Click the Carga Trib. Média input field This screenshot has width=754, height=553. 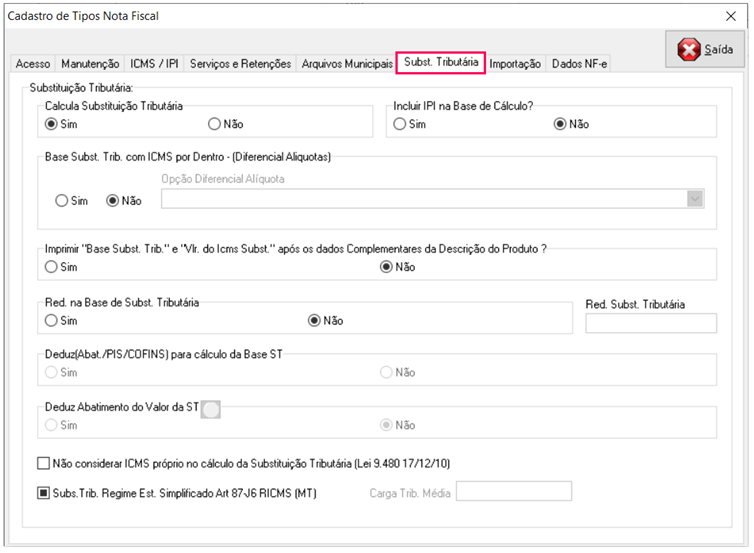pyautogui.click(x=513, y=491)
